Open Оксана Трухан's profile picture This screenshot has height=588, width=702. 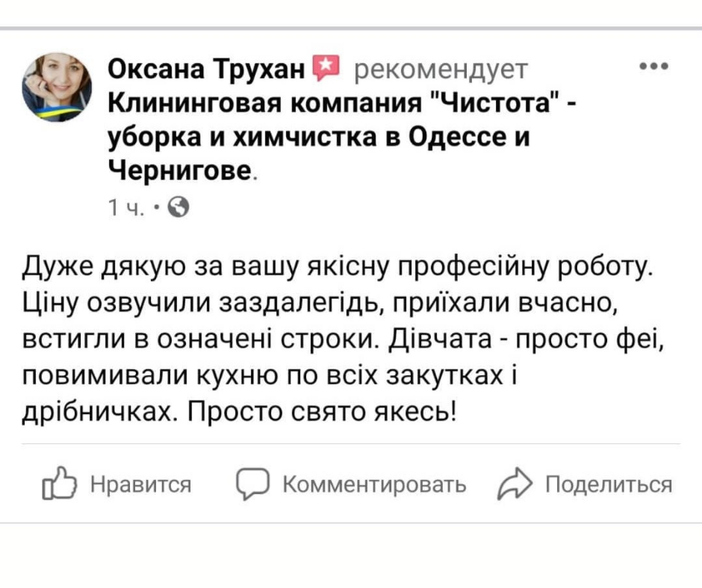coord(57,87)
